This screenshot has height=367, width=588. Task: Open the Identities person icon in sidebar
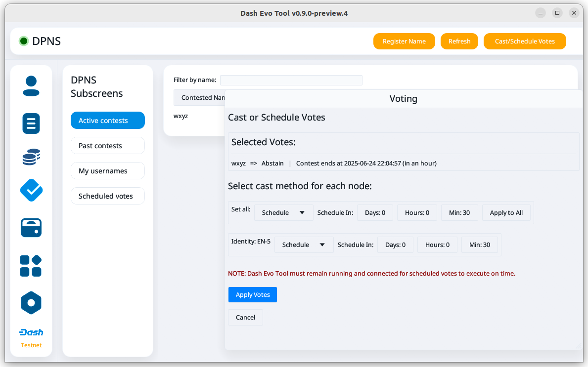[x=31, y=86]
